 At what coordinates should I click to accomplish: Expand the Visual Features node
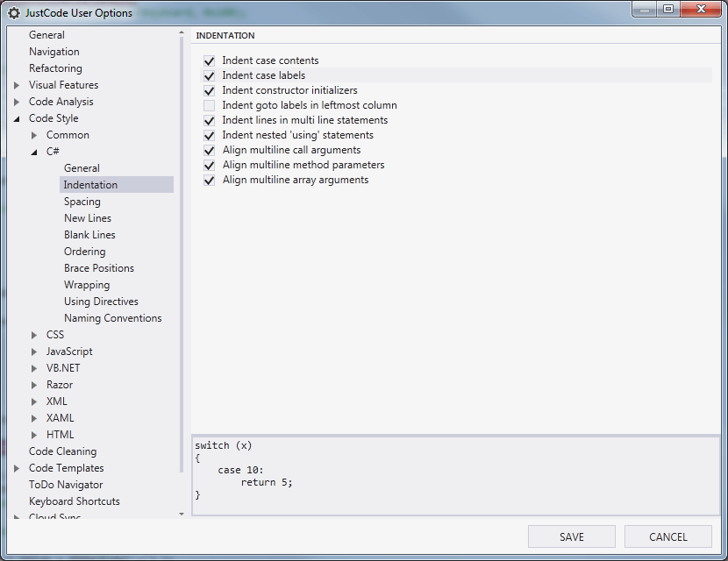pyautogui.click(x=17, y=85)
